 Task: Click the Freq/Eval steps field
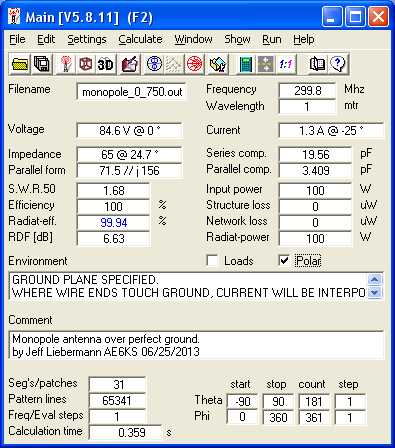(117, 416)
